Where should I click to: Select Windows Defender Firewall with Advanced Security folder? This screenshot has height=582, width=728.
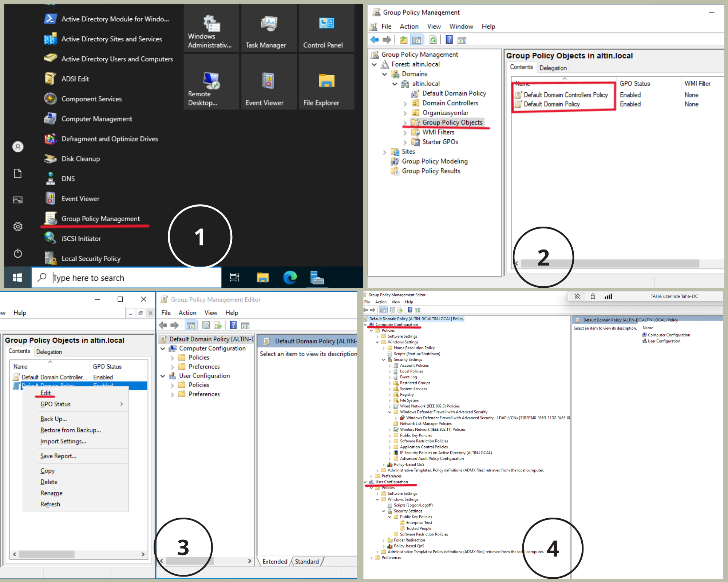pyautogui.click(x=443, y=412)
